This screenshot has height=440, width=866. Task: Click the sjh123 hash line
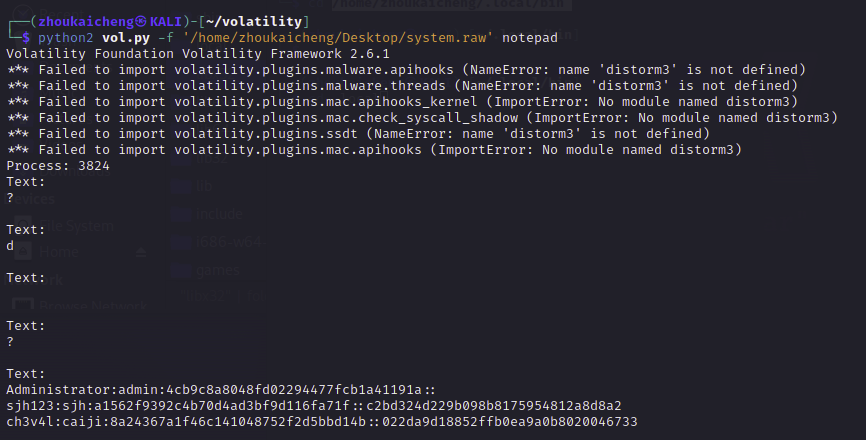click(x=314, y=405)
